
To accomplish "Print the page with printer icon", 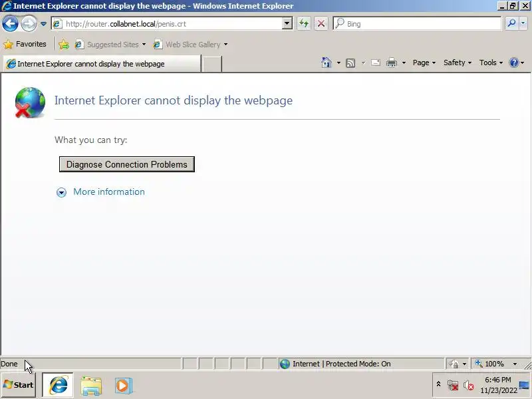I will point(392,63).
